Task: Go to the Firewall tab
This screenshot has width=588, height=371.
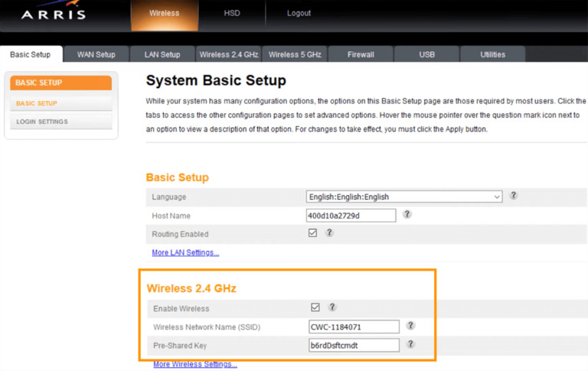Action: [361, 54]
